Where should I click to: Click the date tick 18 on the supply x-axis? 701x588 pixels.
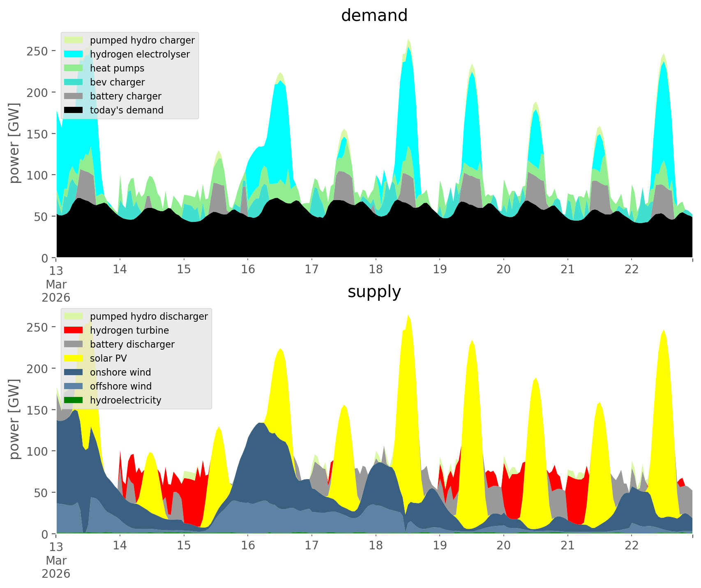(376, 545)
